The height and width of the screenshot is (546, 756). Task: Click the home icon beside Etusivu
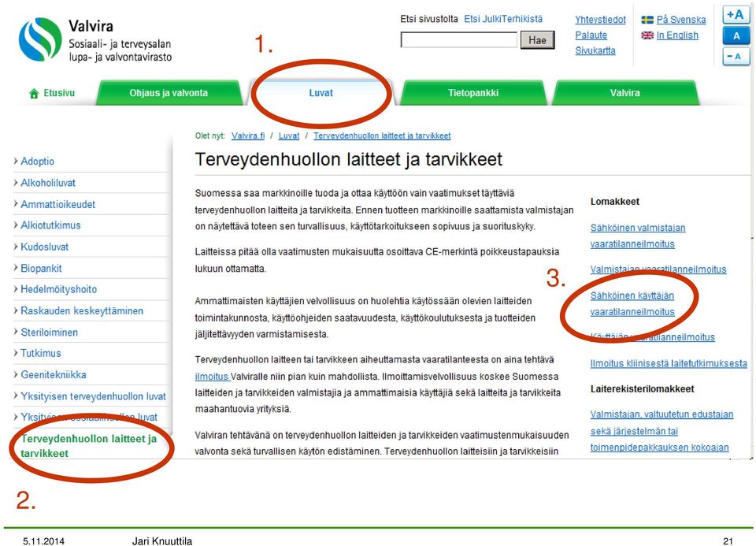(x=34, y=94)
